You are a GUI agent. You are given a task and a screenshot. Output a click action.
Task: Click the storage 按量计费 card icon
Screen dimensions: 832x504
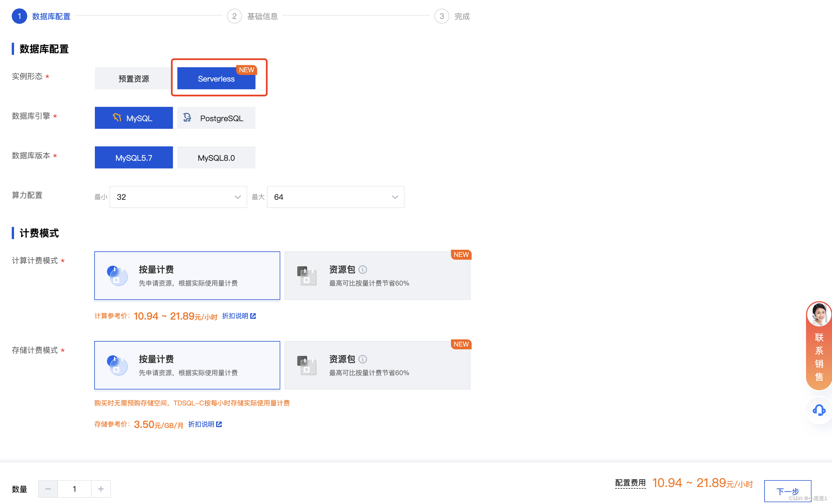tap(117, 365)
